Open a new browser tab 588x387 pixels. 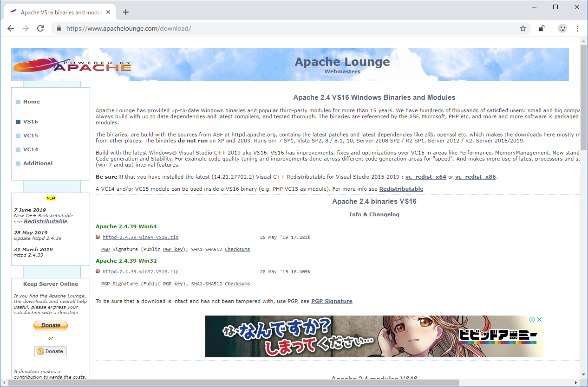point(126,12)
